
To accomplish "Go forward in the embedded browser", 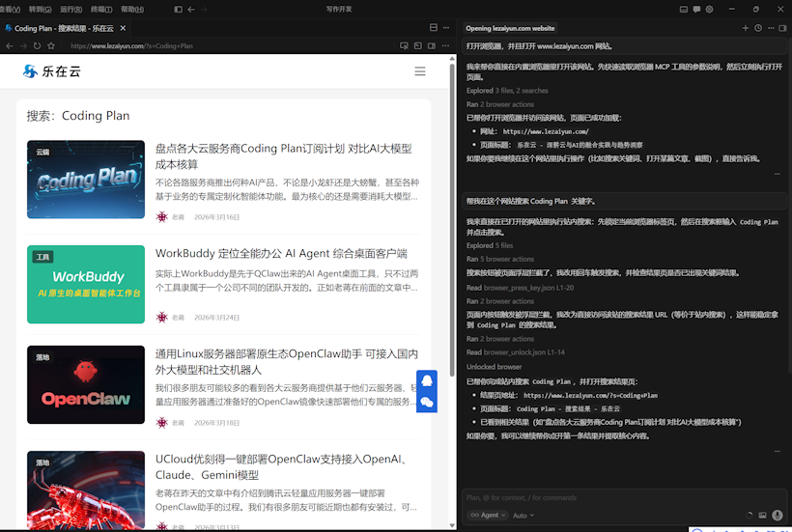I will coord(23,46).
